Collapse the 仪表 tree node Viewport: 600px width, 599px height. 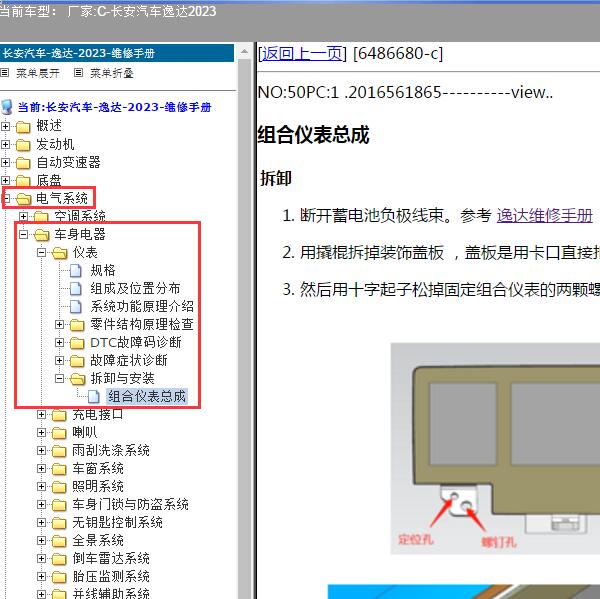click(41, 252)
